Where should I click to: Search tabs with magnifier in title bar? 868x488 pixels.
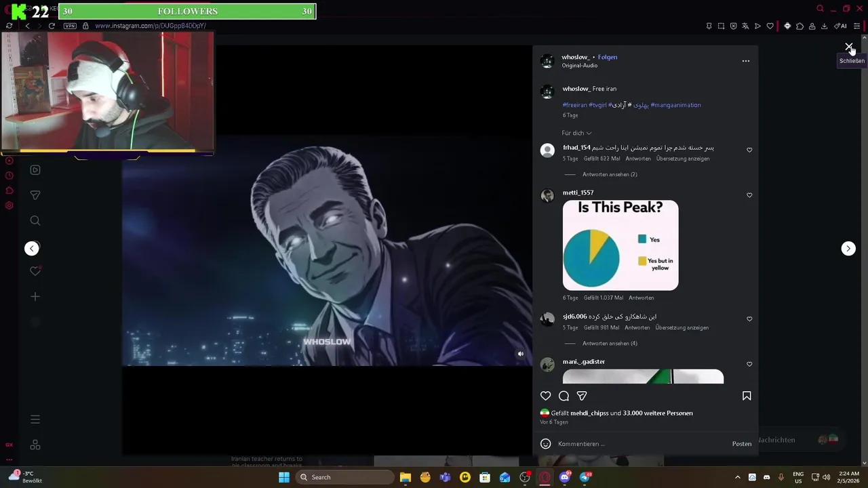pyautogui.click(x=820, y=8)
